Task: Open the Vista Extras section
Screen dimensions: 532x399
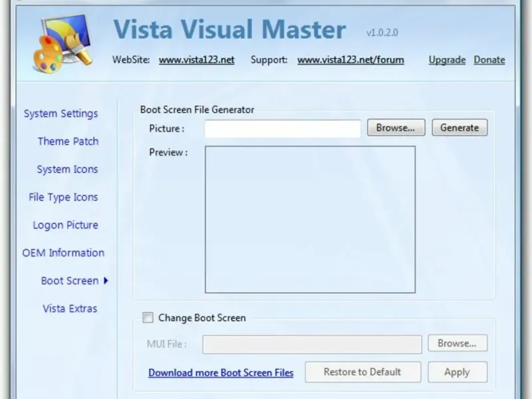Action: coord(70,309)
